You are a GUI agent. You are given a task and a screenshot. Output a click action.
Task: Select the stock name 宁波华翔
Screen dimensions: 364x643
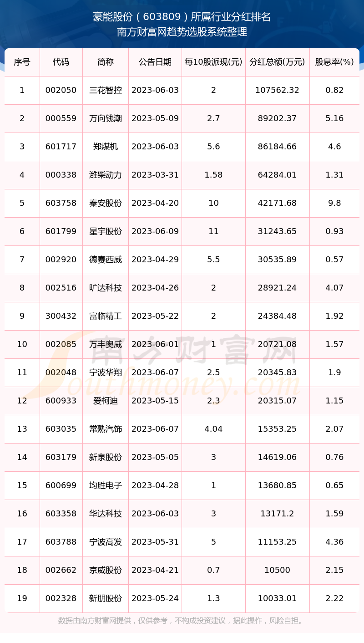tap(106, 373)
